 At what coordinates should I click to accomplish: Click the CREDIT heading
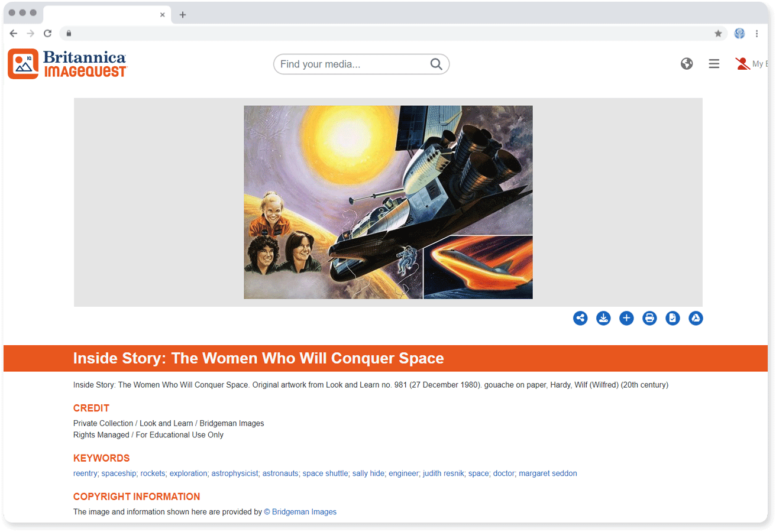tap(91, 408)
